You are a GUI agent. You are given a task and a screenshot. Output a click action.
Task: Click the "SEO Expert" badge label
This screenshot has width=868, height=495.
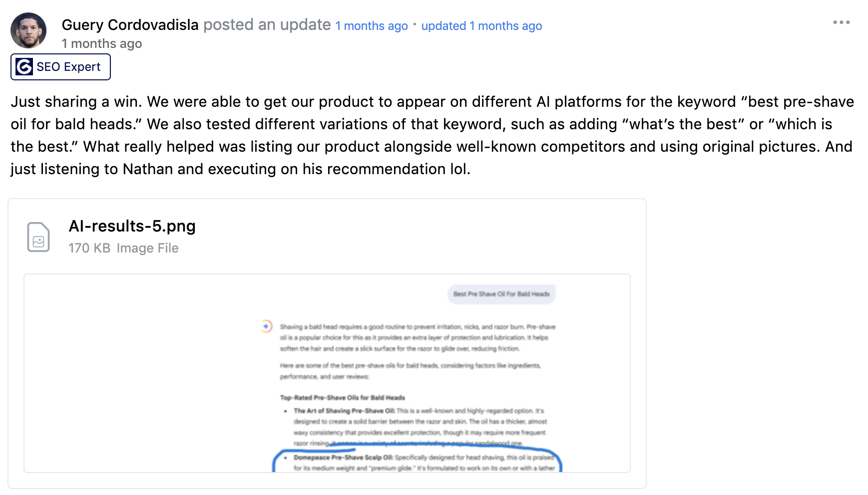(x=68, y=67)
